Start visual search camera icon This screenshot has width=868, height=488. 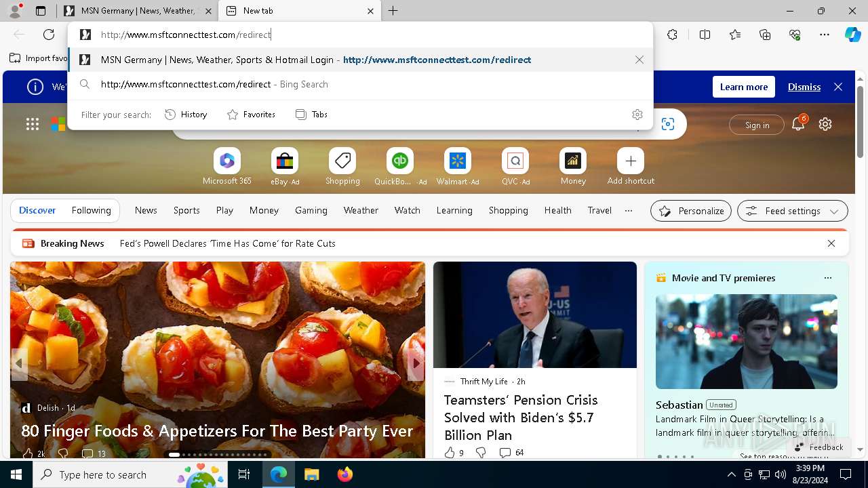click(668, 124)
